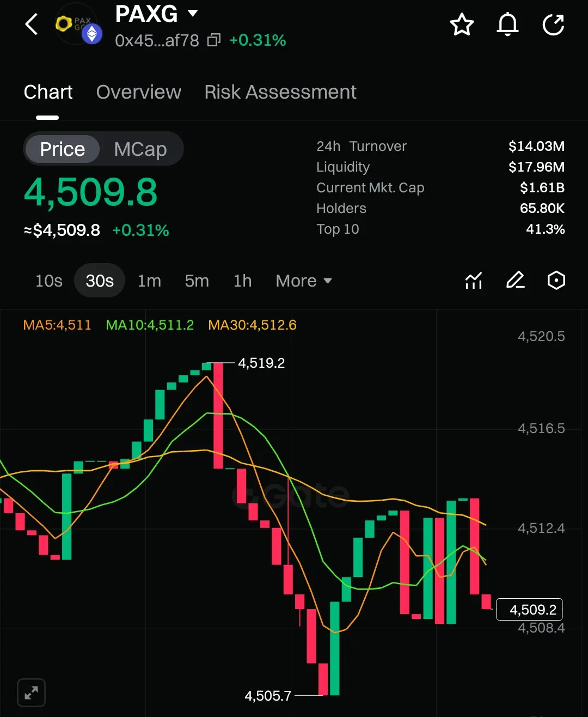
Task: Tap the MA5:4,511 indicator label
Action: point(57,325)
